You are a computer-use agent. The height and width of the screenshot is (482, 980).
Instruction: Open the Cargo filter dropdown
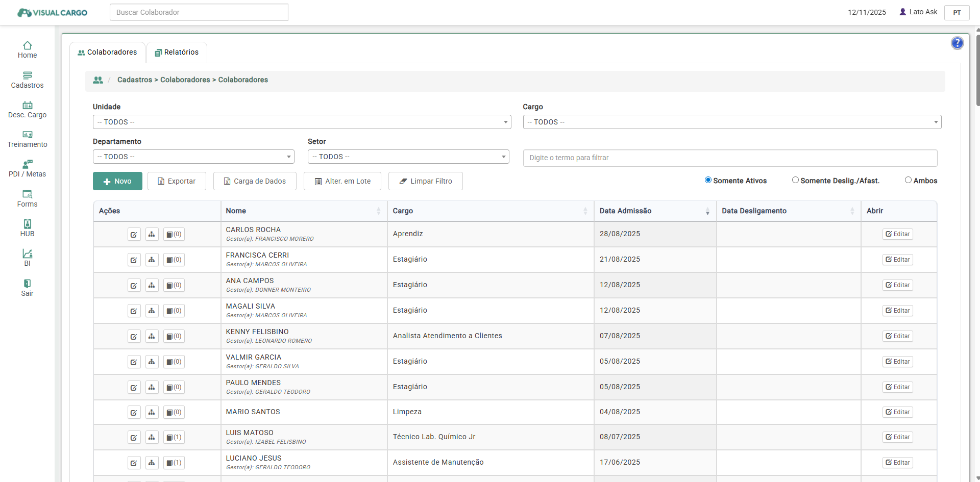[x=732, y=122]
